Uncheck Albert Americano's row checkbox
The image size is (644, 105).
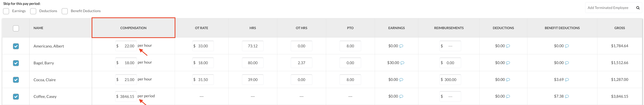(x=16, y=46)
